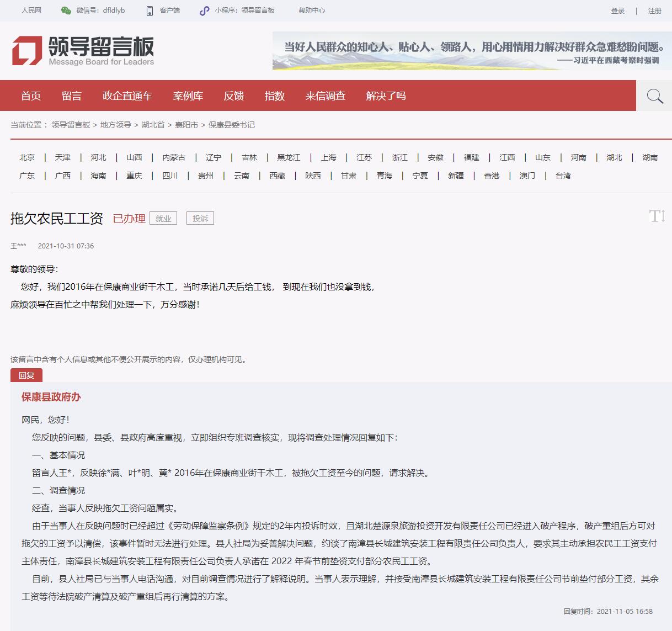Open the 帮助中心 help center link

(312, 10)
